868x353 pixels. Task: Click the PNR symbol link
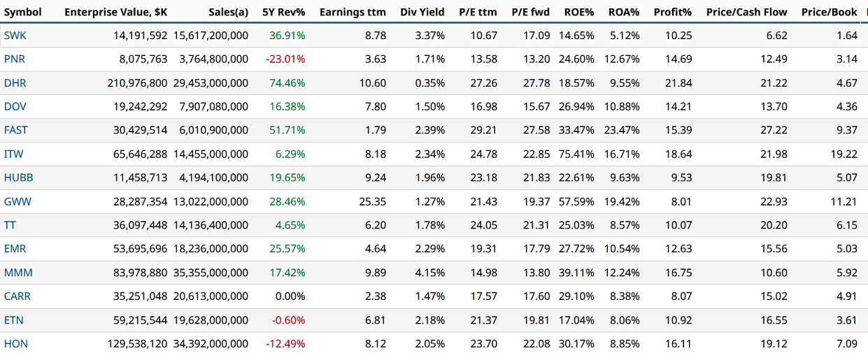click(x=15, y=59)
